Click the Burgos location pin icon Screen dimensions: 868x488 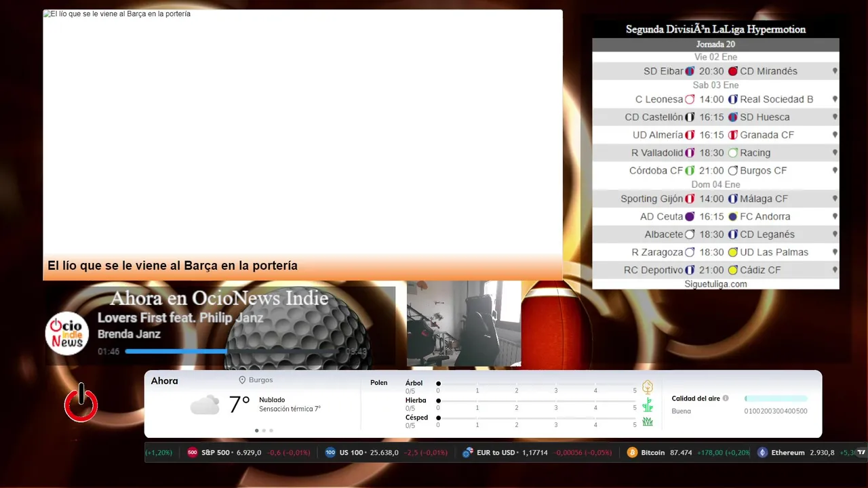click(242, 380)
